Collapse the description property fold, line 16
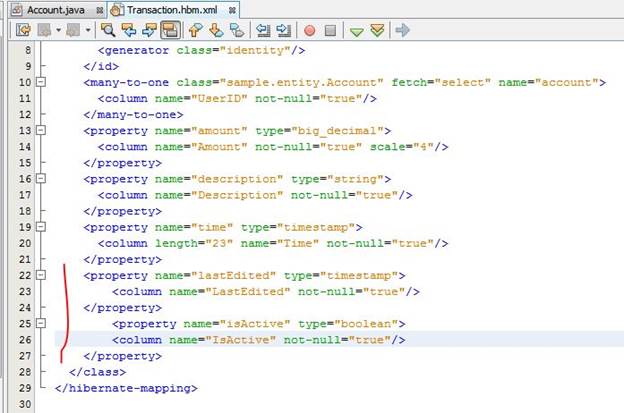 (41, 179)
